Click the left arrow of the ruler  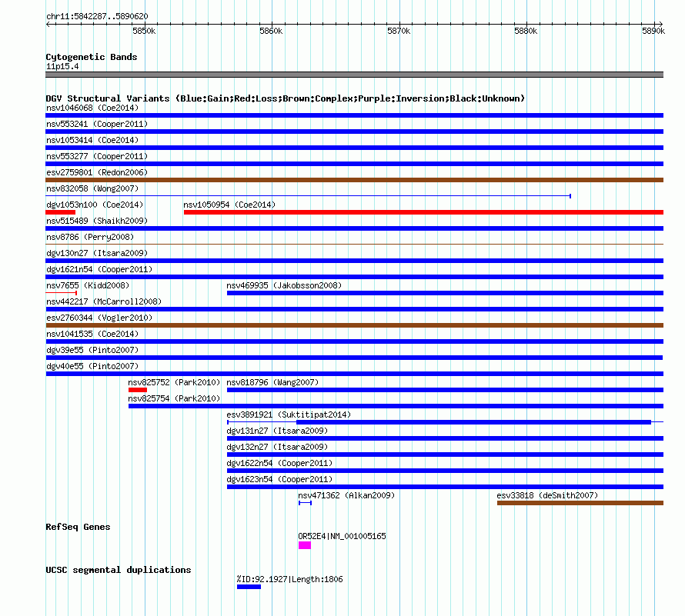click(x=48, y=24)
